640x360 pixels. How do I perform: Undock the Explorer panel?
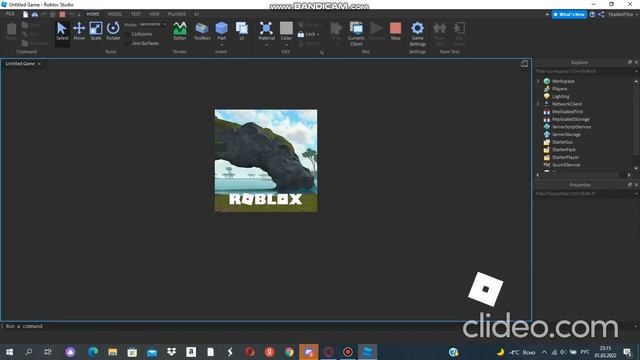coord(629,62)
